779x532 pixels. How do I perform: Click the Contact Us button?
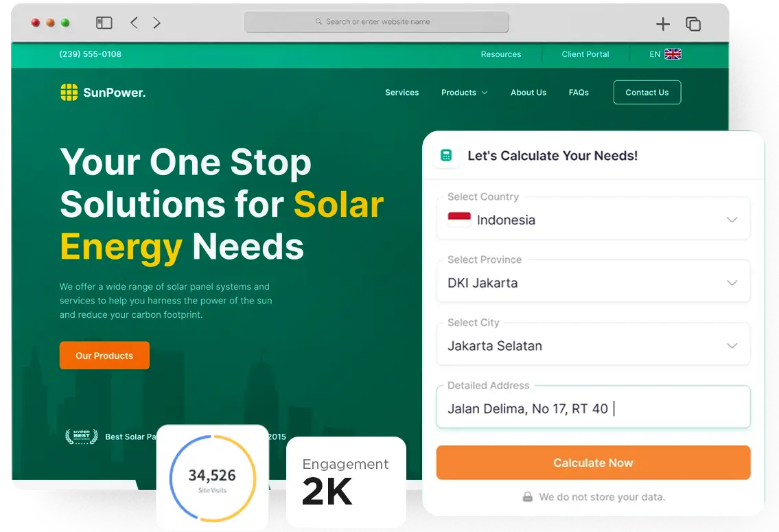647,93
